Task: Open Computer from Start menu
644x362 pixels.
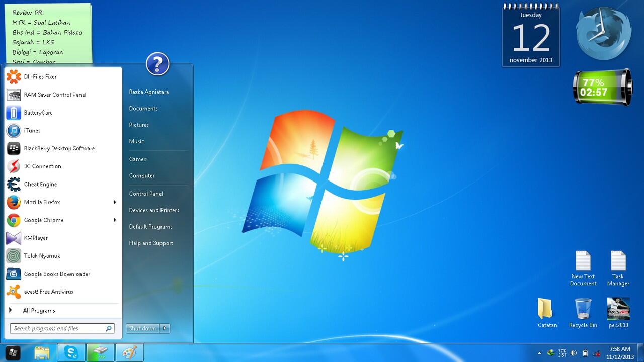Action: click(142, 176)
